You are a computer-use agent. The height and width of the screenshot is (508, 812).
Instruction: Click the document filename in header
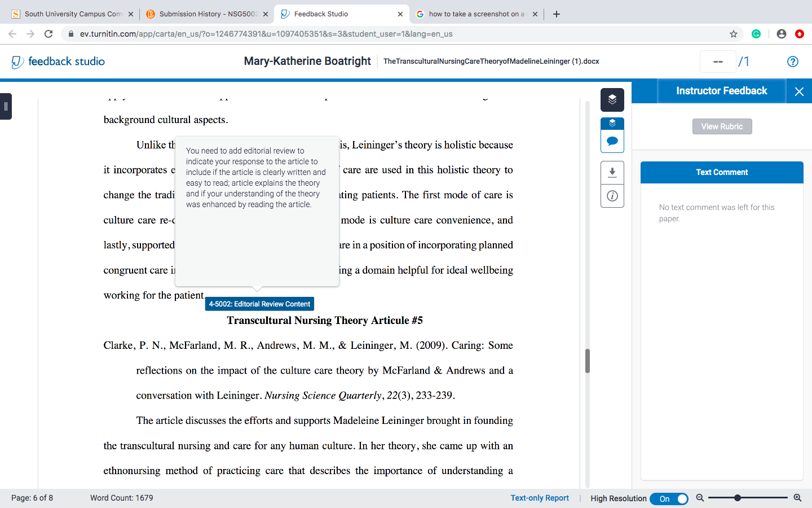click(x=491, y=62)
